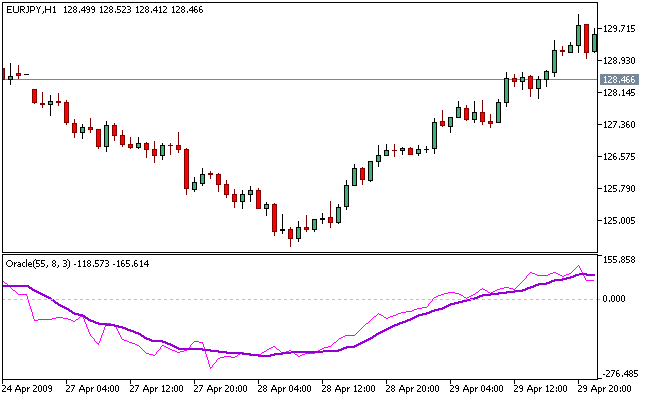
Task: Click the 24 Apr 2009 date label
Action: click(x=28, y=387)
